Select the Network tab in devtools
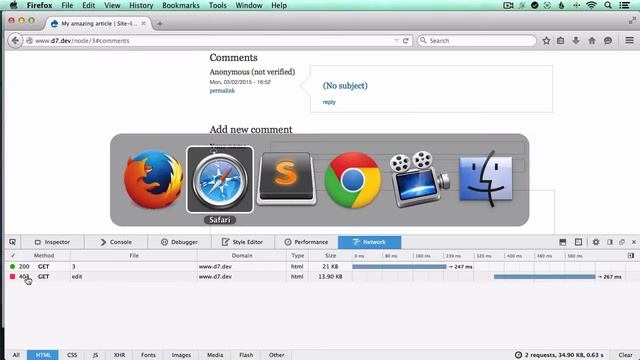This screenshot has width=640, height=360. (x=369, y=242)
